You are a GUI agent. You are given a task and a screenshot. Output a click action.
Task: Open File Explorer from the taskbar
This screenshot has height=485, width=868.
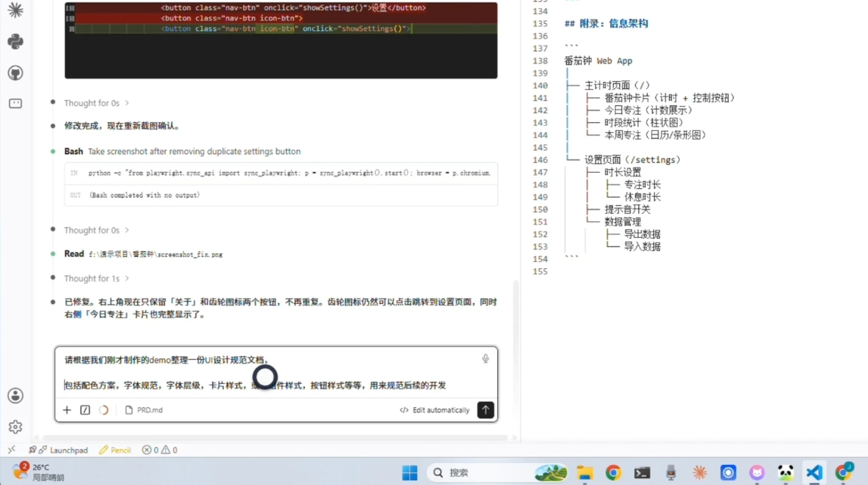pyautogui.click(x=584, y=473)
